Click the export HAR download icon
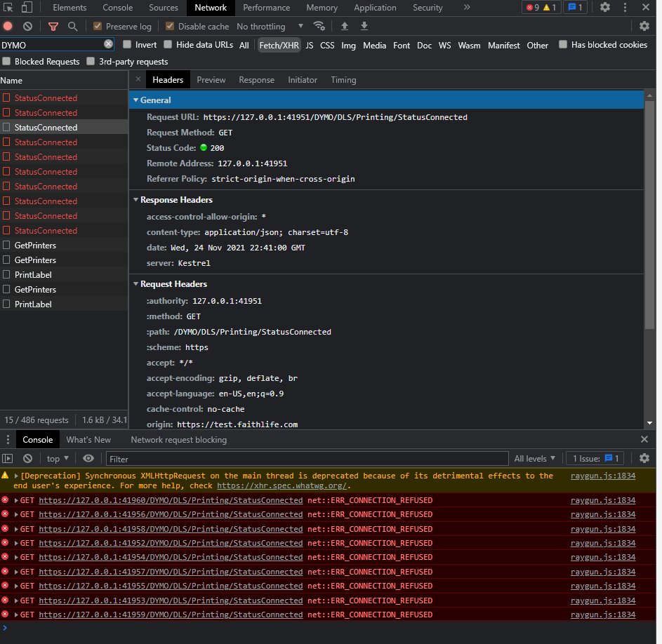 click(x=364, y=26)
